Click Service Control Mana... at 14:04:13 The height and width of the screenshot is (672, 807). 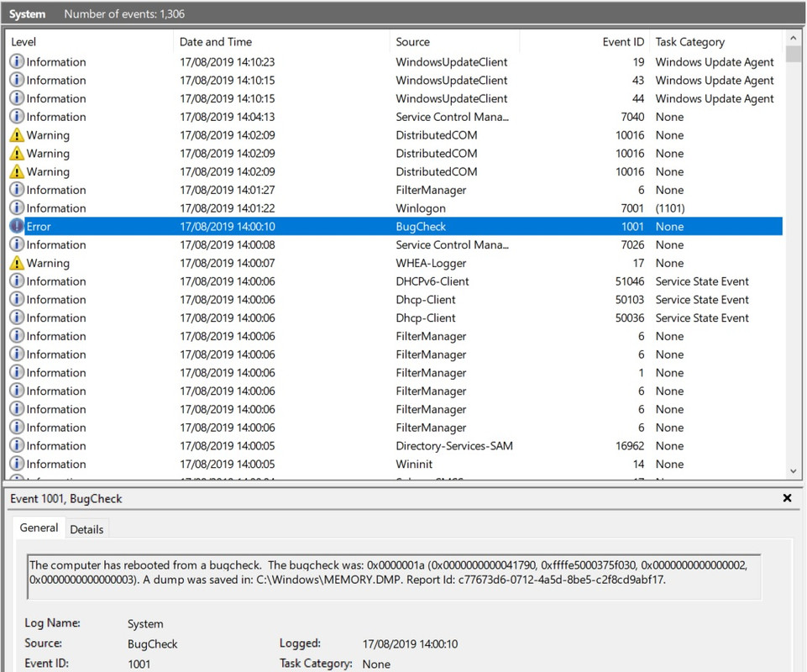coord(452,117)
